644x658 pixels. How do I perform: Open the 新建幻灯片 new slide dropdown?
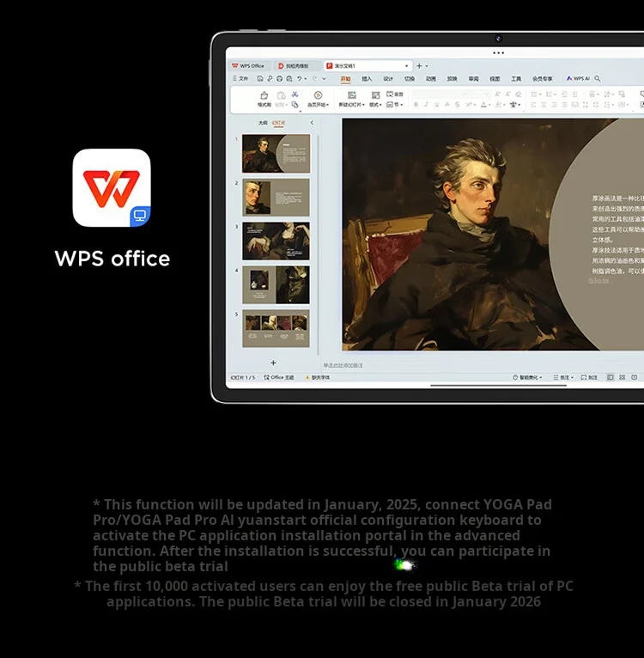(351, 105)
